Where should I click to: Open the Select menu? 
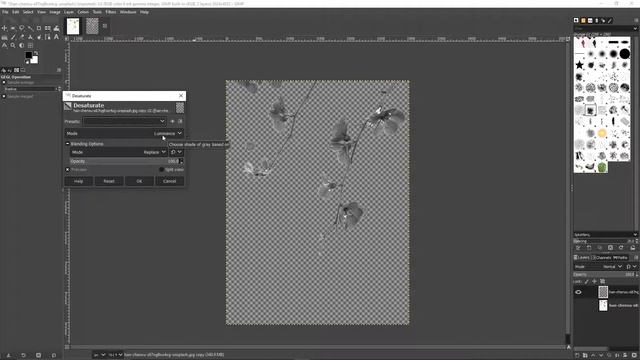coord(28,12)
